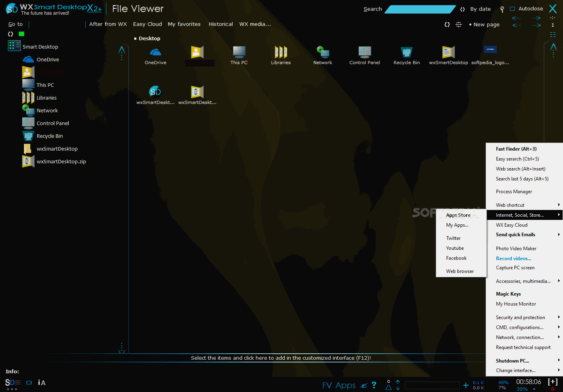Screen dimensions: 563x392
Task: Select Fast Finder (Alt+3) menu entry
Action: (x=524, y=149)
